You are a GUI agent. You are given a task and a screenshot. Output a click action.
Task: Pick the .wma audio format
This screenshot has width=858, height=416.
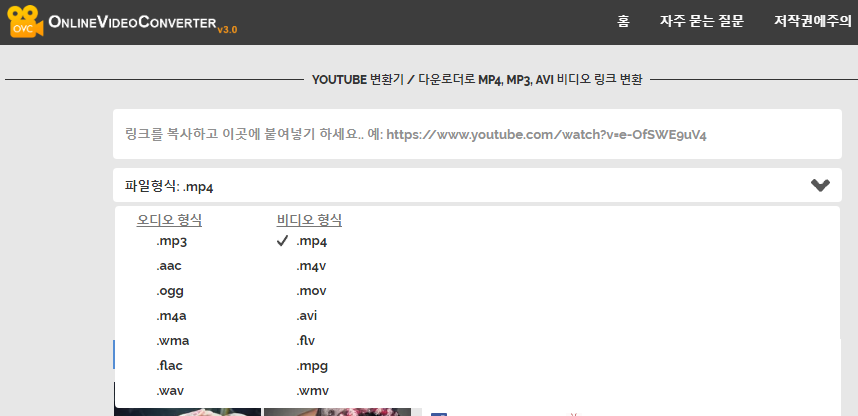click(173, 341)
